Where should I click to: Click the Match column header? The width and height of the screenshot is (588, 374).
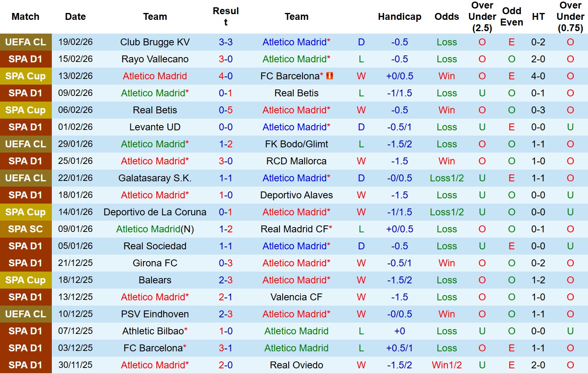(x=26, y=17)
